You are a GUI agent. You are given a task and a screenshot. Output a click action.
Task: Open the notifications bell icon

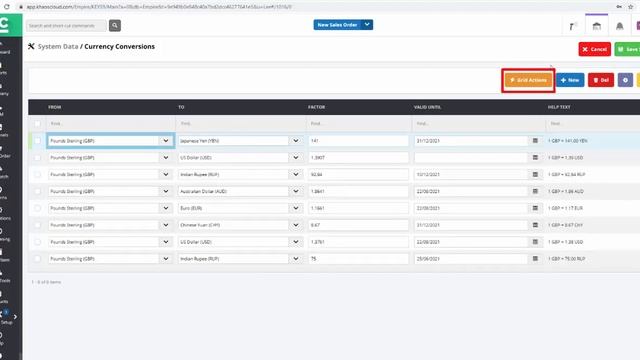(620, 27)
